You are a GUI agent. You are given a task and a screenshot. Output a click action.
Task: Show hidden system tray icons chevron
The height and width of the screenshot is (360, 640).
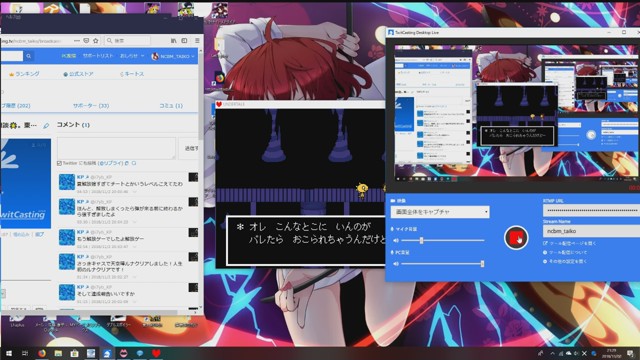552,353
